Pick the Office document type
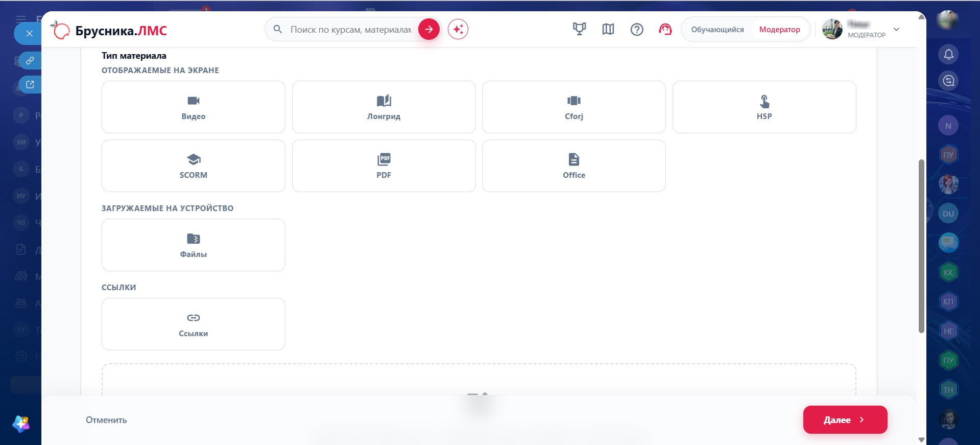 (574, 166)
